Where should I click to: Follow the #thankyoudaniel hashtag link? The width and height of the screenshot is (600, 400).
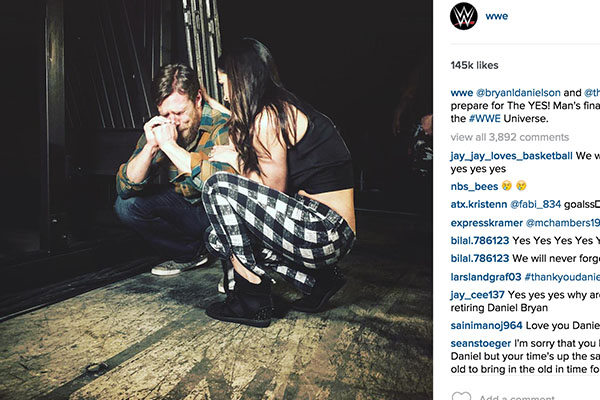tap(562, 277)
